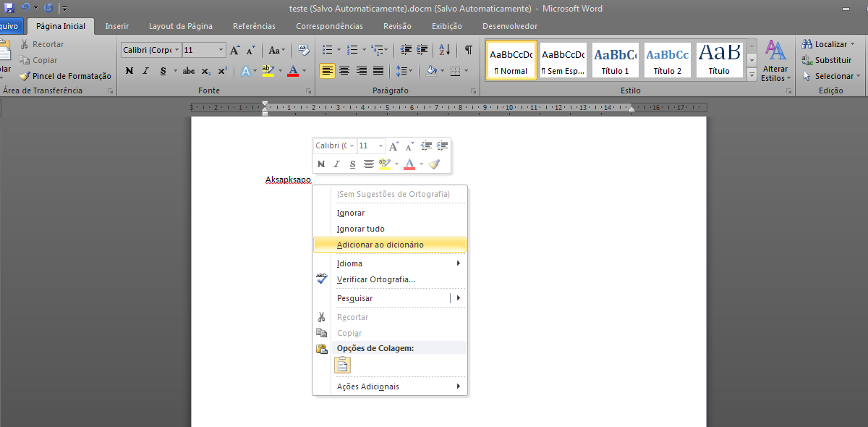Click the ordenar (A-Z sort) icon
This screenshot has height=427, width=868.
point(443,49)
